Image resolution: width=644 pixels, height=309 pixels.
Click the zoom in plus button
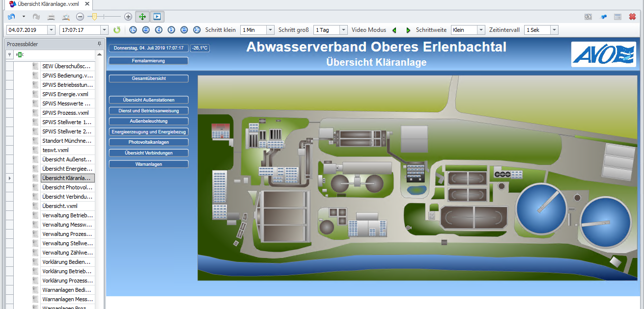[x=128, y=17]
